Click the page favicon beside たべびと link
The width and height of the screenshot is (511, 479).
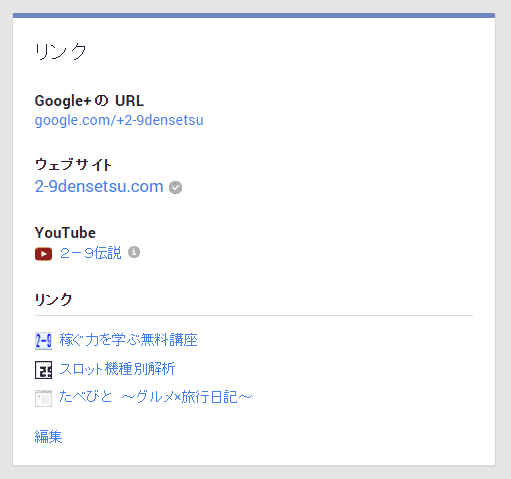pos(43,398)
